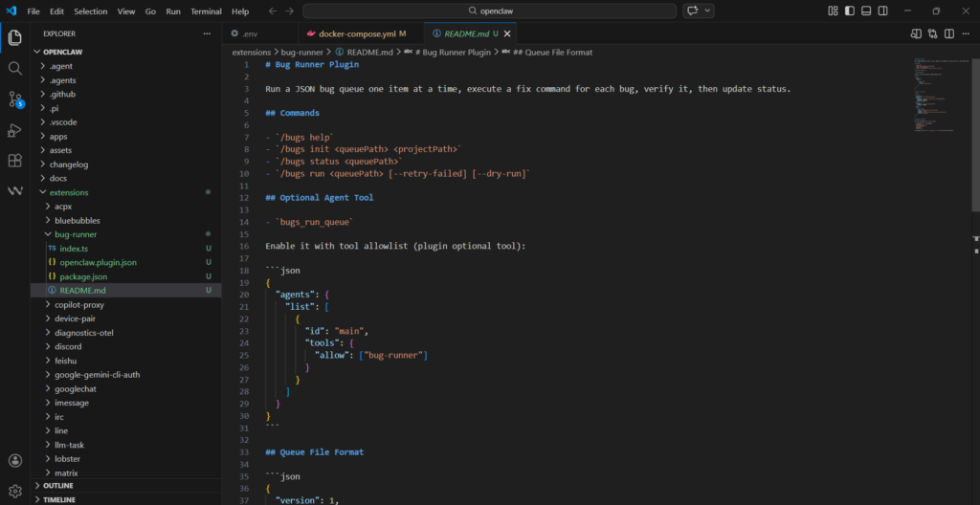Click the '## Commands' heading on line 5

point(293,113)
